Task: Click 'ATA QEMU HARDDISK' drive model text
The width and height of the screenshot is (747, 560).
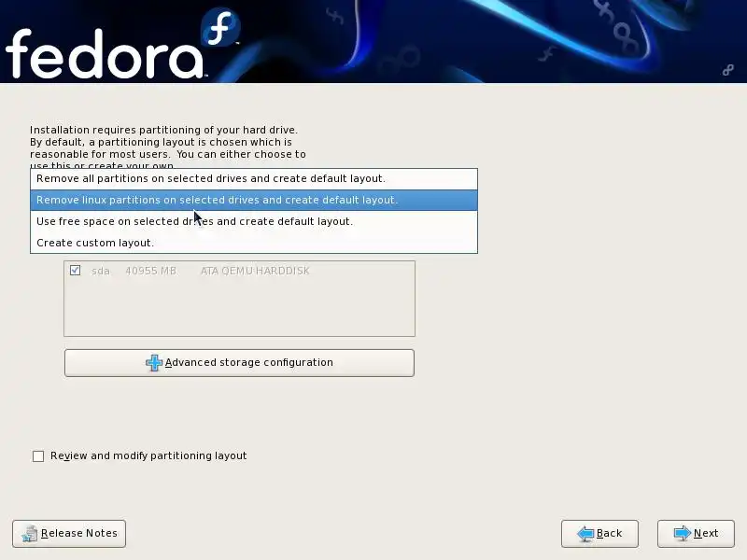Action: pos(255,271)
